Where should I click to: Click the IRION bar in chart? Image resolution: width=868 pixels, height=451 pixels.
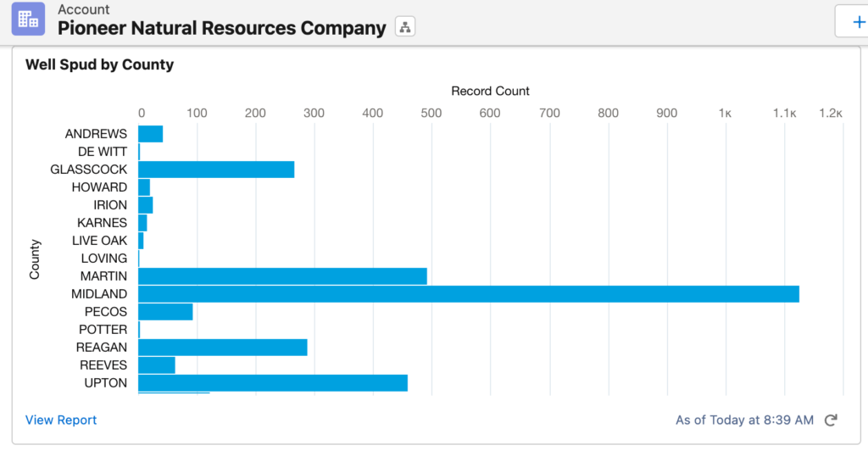point(146,205)
